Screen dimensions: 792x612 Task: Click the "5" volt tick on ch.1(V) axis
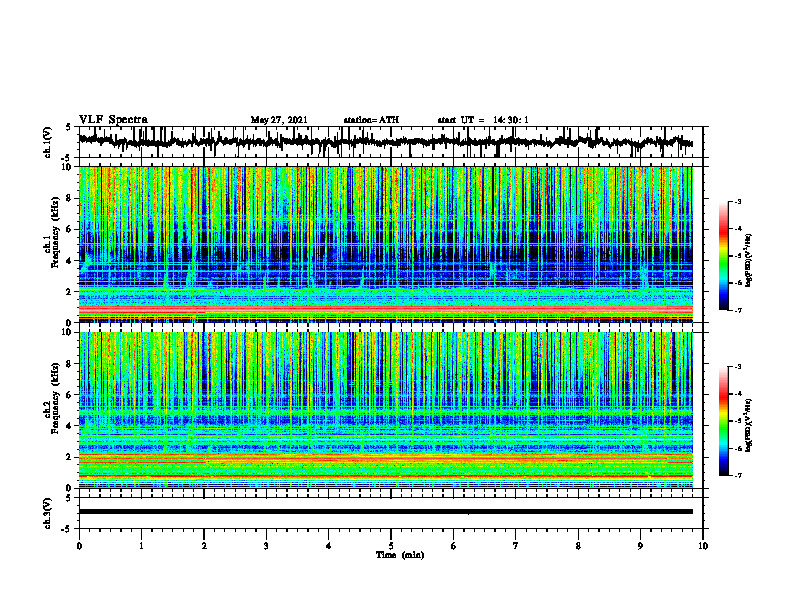(68, 127)
